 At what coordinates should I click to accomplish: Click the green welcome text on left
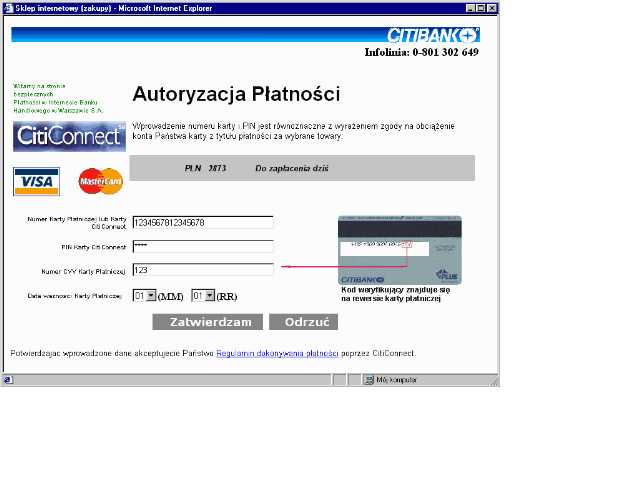pos(58,98)
